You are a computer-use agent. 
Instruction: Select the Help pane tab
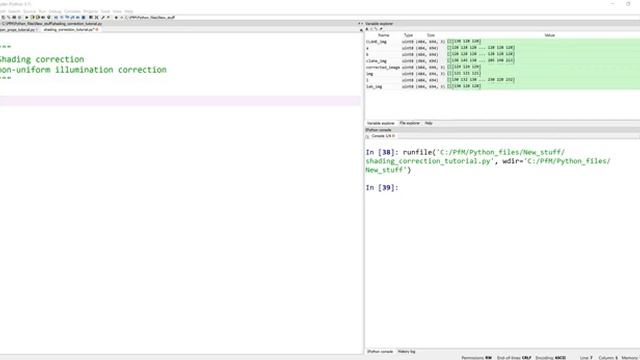[429, 123]
